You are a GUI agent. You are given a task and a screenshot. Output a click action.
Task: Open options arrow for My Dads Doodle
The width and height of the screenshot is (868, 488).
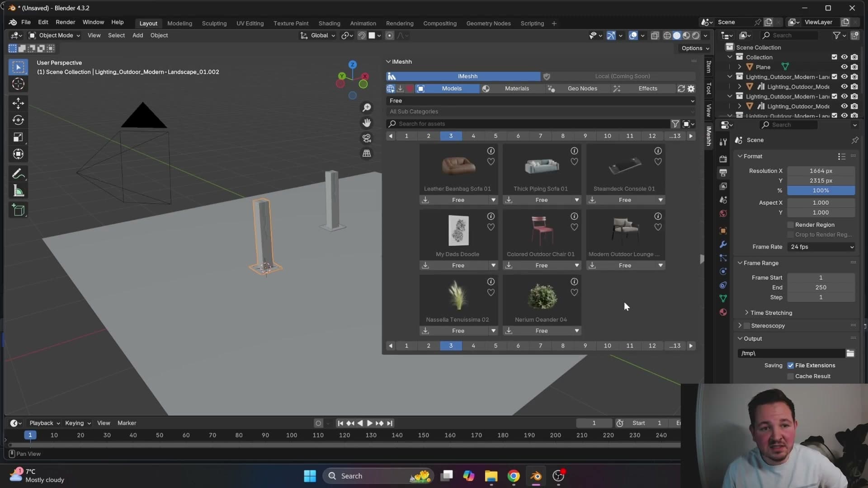(x=493, y=266)
